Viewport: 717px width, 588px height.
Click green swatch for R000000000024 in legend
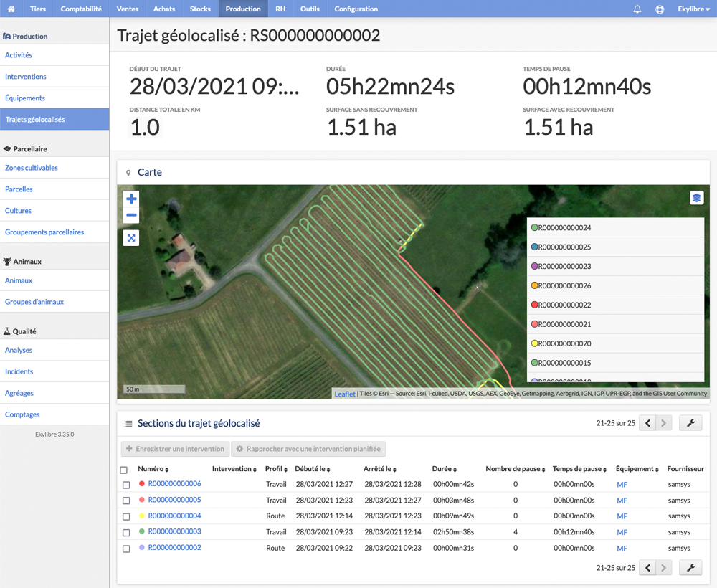534,228
